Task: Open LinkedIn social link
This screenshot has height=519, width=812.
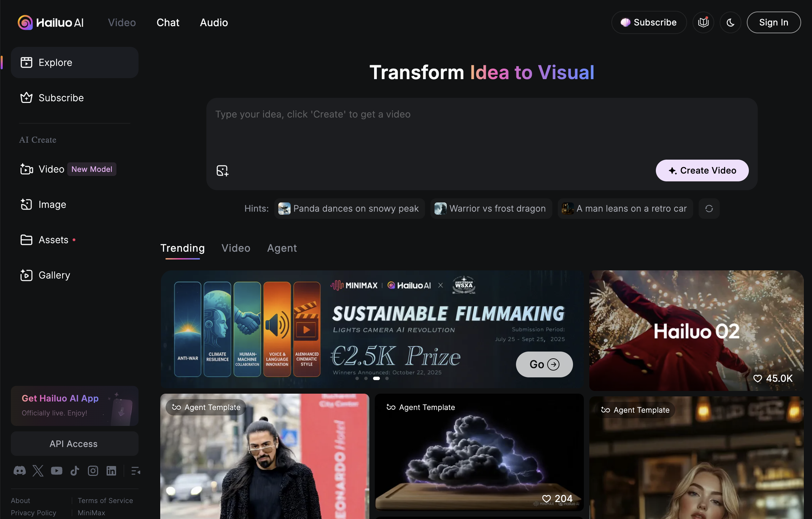Action: [111, 471]
